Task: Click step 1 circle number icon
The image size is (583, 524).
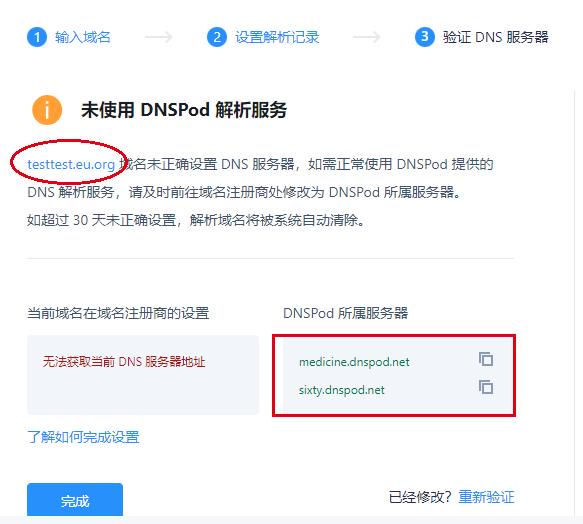Action: tap(37, 37)
